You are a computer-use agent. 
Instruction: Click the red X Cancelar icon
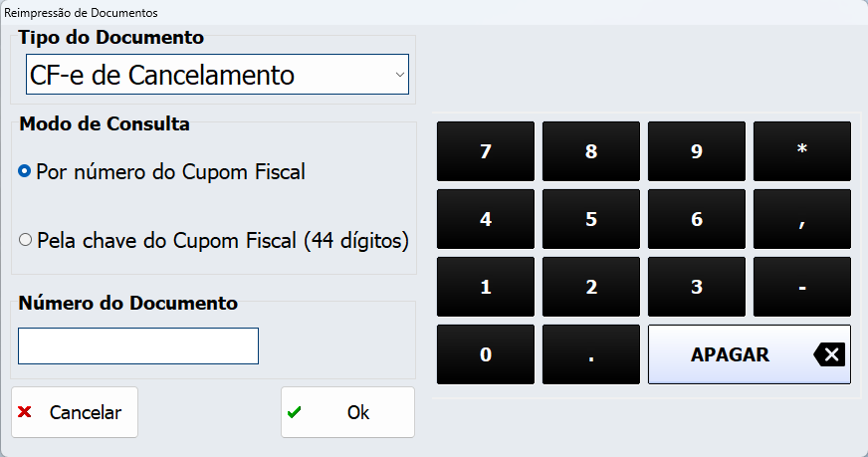(25, 412)
